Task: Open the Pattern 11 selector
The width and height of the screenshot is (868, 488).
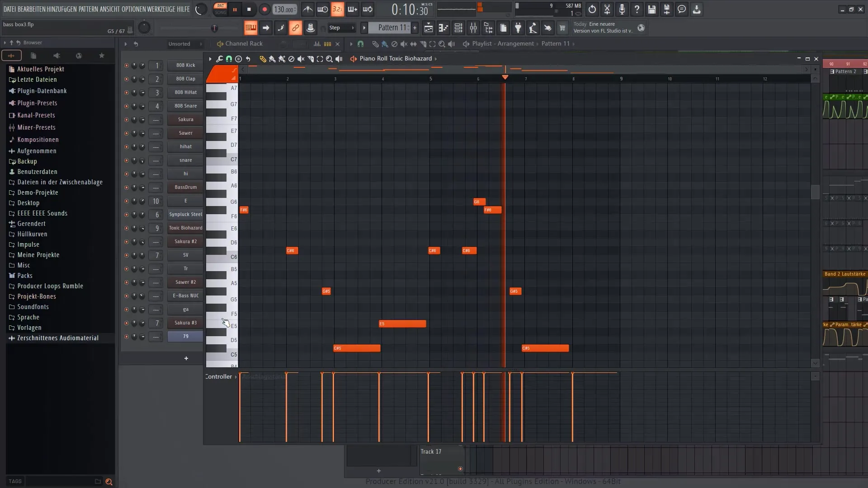Action: click(x=389, y=28)
